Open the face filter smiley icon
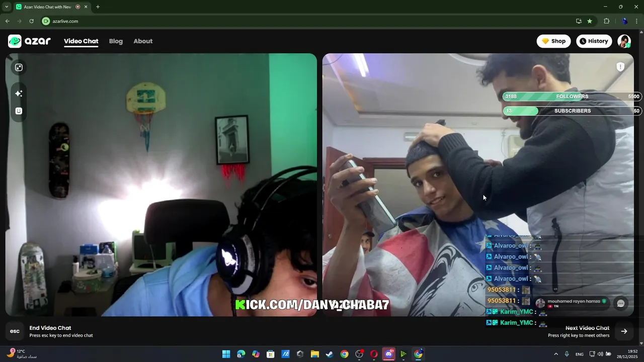The image size is (644, 362). point(19,111)
